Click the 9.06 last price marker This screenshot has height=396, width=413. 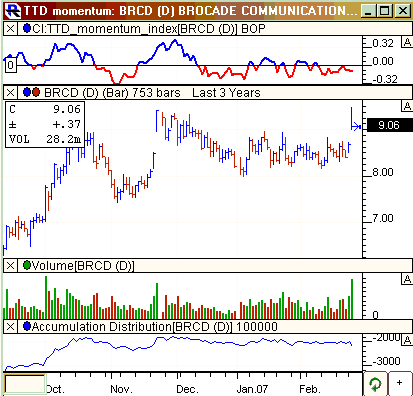tap(389, 125)
